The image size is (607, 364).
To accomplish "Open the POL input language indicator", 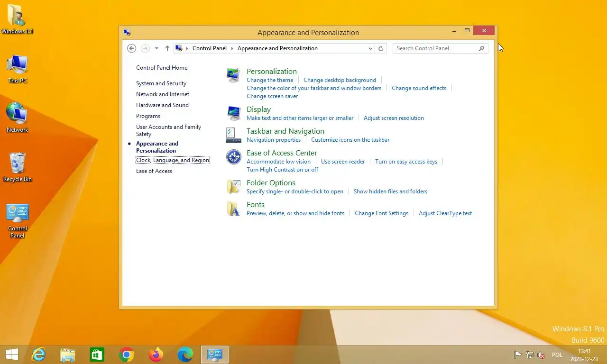I will tap(557, 355).
